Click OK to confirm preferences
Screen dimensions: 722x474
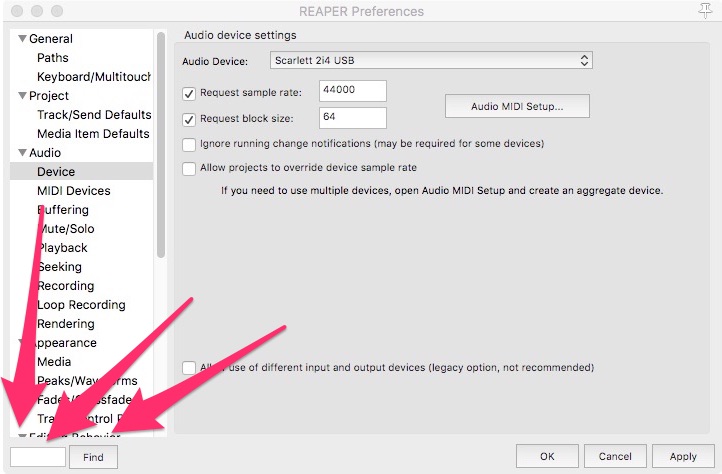click(x=547, y=456)
